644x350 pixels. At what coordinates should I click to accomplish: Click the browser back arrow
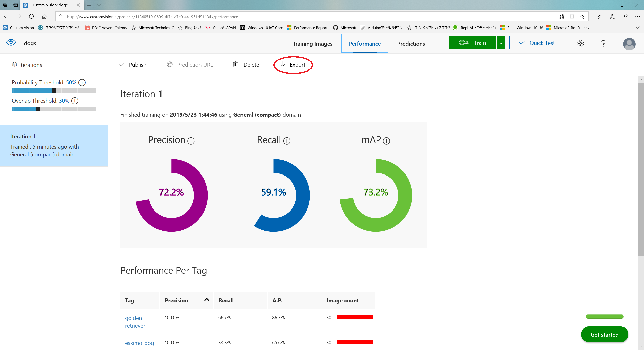(x=6, y=17)
